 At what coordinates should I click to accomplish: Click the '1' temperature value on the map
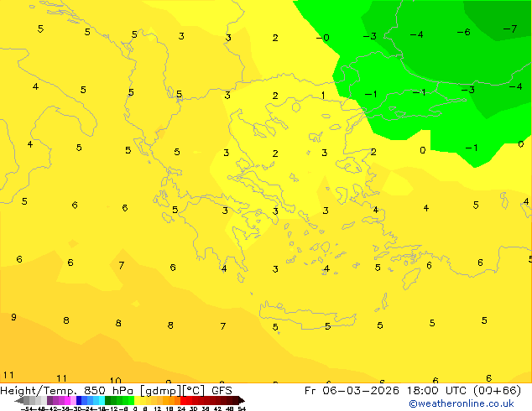click(x=323, y=96)
